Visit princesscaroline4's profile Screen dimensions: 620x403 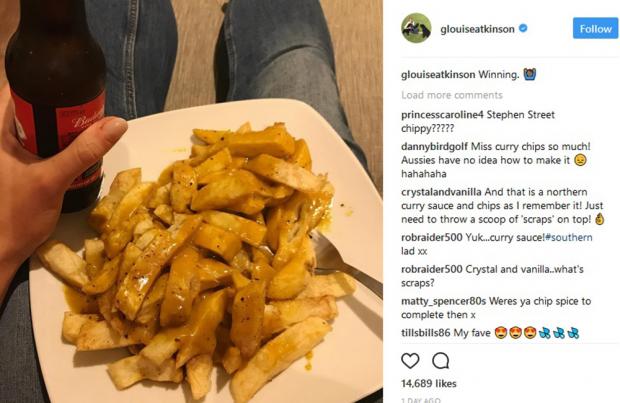click(442, 115)
